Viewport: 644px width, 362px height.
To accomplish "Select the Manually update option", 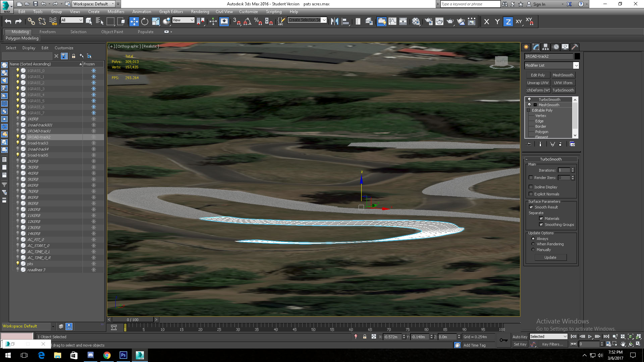I will pyautogui.click(x=533, y=250).
